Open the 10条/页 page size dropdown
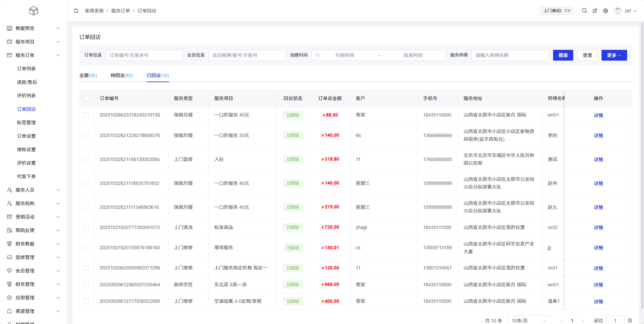The image size is (644, 324). click(x=529, y=320)
